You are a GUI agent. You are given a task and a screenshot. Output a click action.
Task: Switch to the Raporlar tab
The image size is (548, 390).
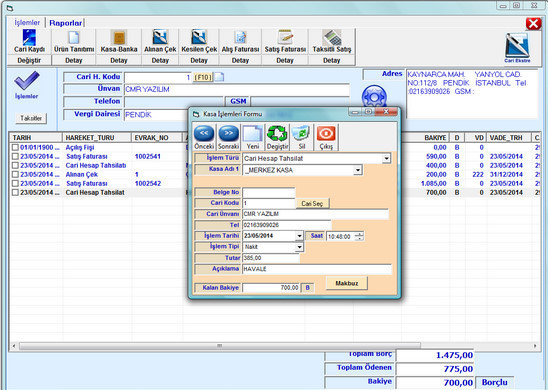65,23
